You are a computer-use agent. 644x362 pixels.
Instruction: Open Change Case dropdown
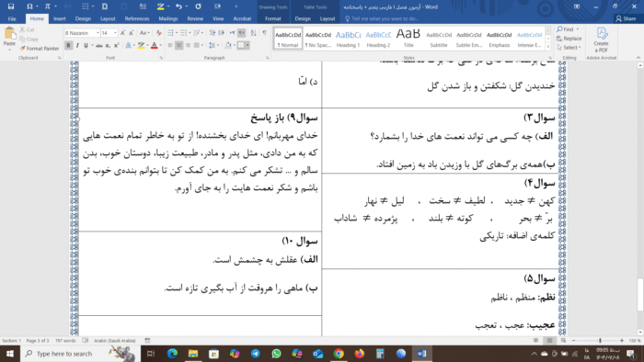(x=144, y=33)
